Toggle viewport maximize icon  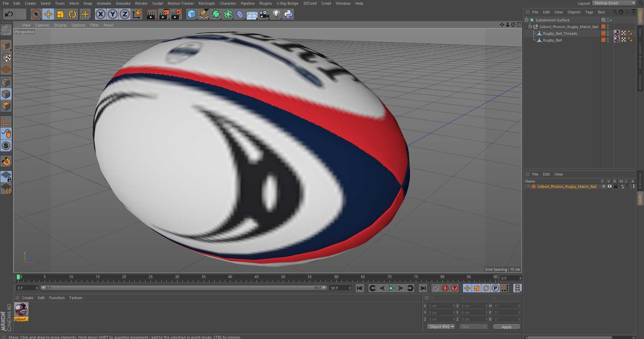tap(519, 25)
